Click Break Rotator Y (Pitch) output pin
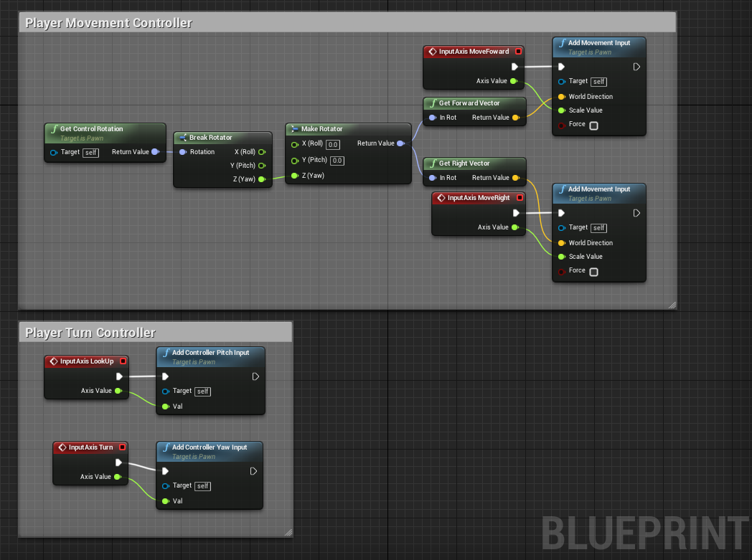752x560 pixels. pos(262,166)
